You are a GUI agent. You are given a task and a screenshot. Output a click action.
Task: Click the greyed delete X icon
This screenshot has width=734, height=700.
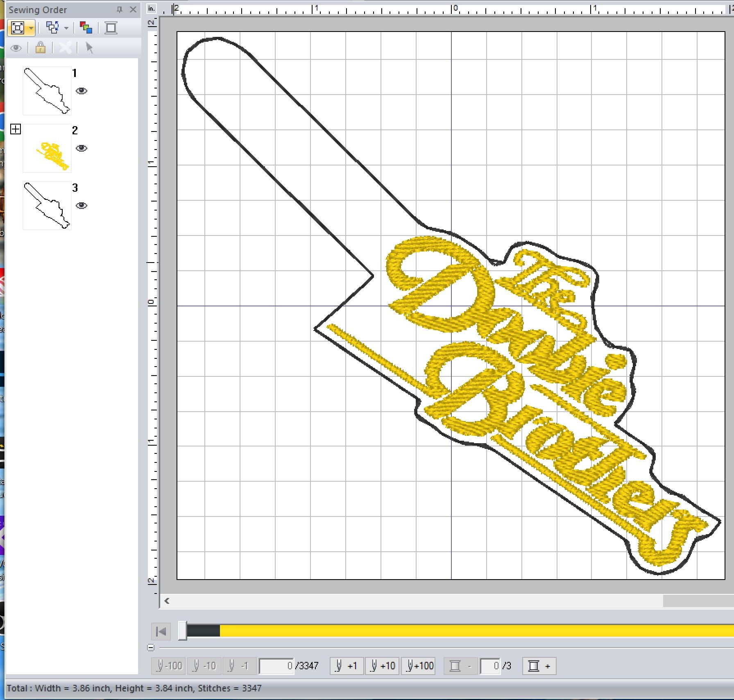click(66, 48)
